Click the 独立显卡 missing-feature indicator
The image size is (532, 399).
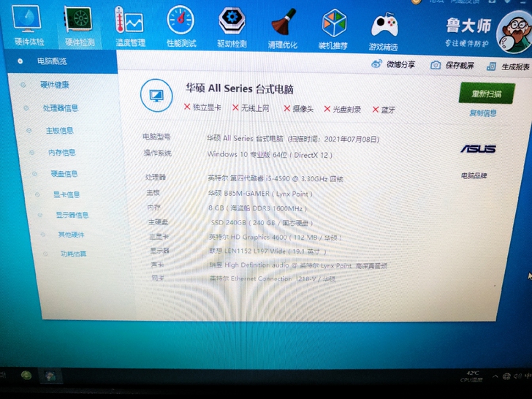pos(202,107)
